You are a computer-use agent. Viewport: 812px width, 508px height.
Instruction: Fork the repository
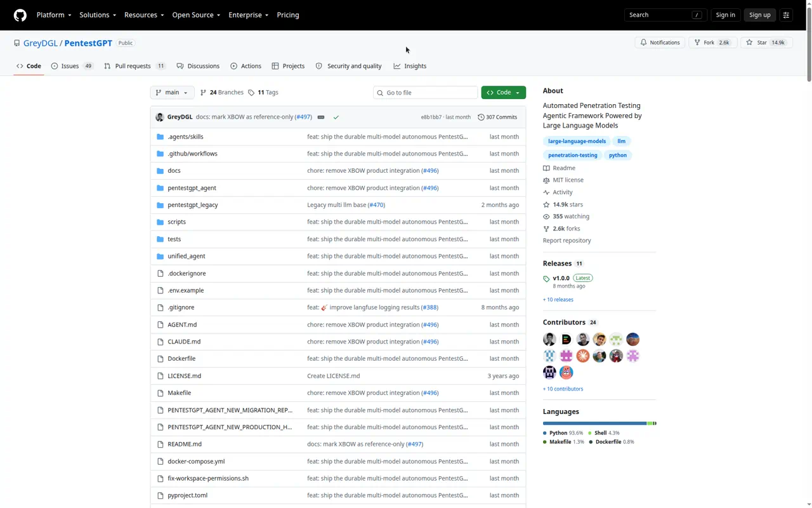point(712,43)
